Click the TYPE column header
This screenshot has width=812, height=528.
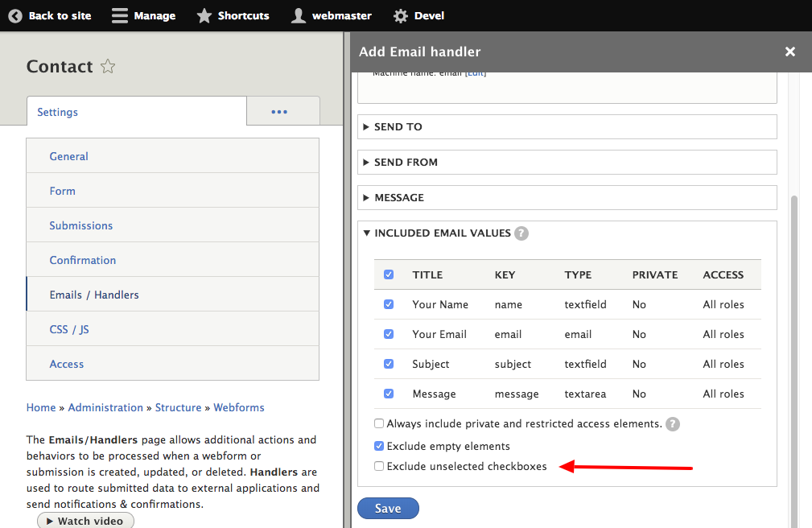578,275
